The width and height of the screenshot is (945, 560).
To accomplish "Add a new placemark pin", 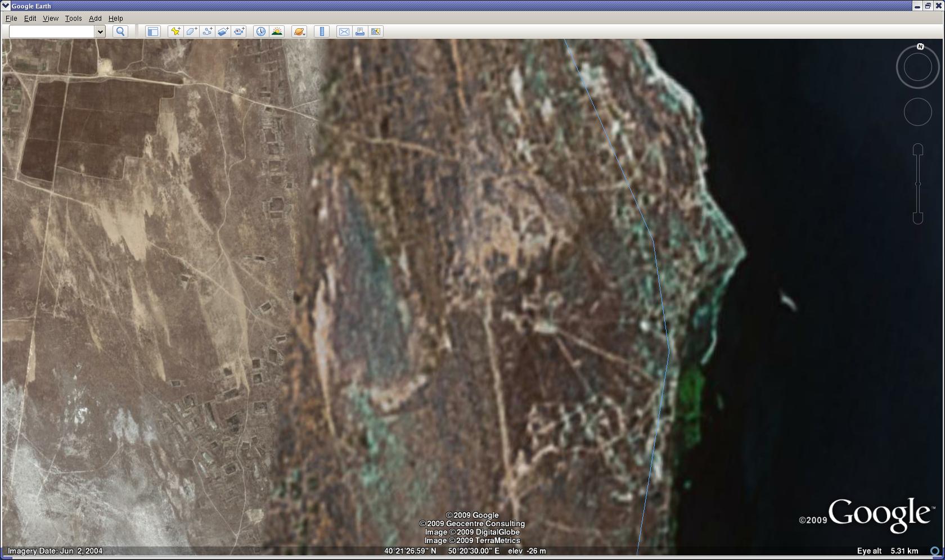I will tap(175, 31).
